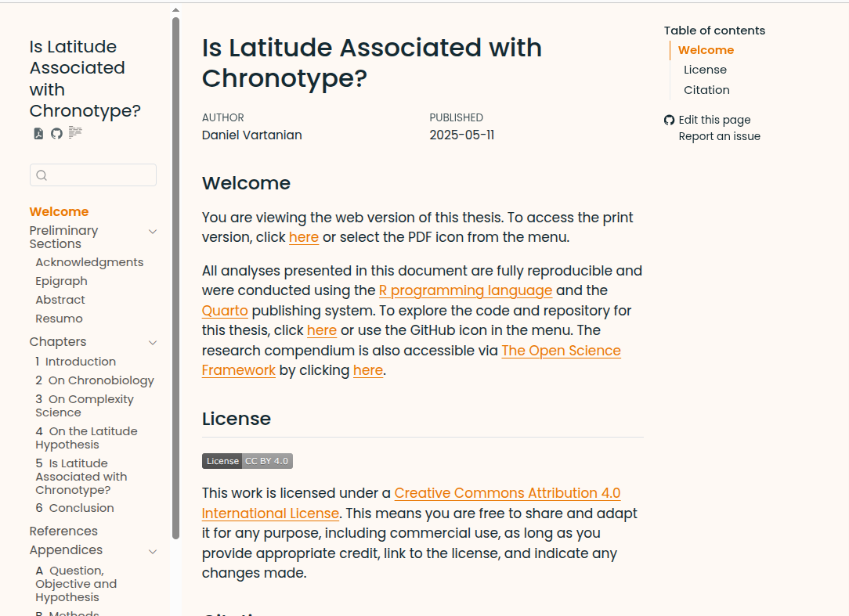Click GitHub icon beside Edit this page

click(x=669, y=120)
